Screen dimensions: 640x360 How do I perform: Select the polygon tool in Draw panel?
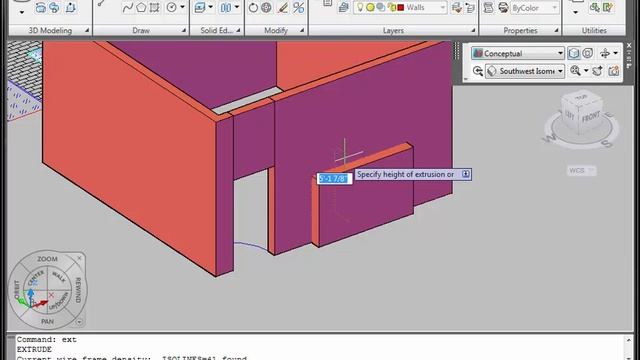(141, 7)
